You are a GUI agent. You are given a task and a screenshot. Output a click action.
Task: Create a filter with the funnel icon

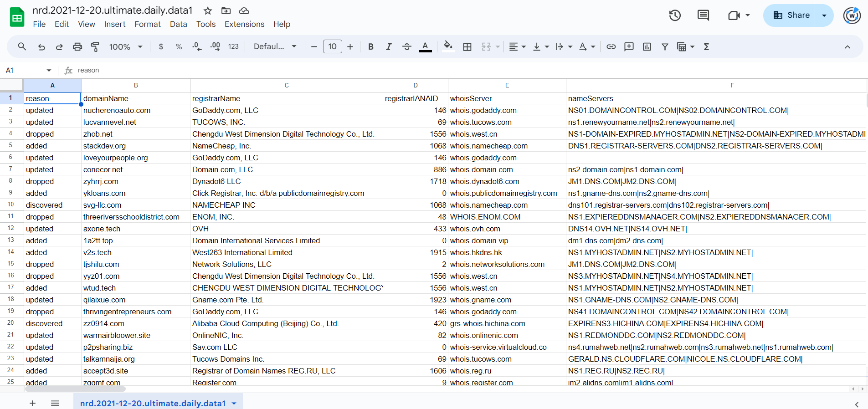665,47
